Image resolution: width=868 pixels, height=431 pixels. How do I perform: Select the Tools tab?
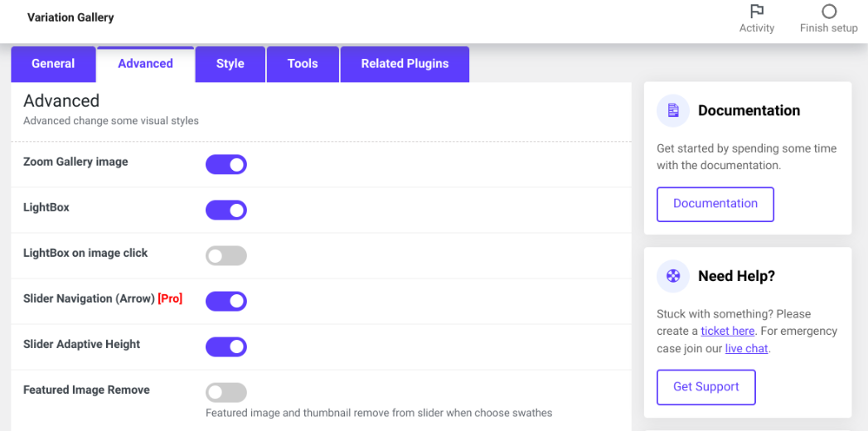pyautogui.click(x=303, y=64)
